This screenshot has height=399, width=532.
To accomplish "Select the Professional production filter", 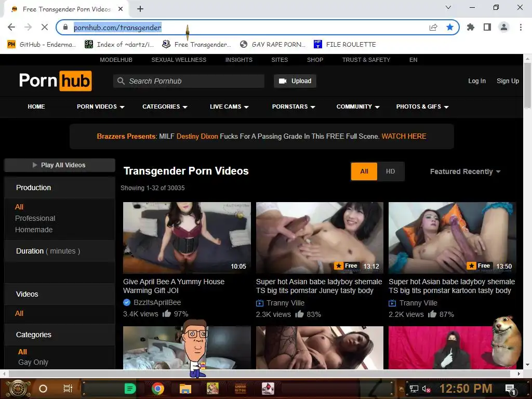I will click(35, 218).
